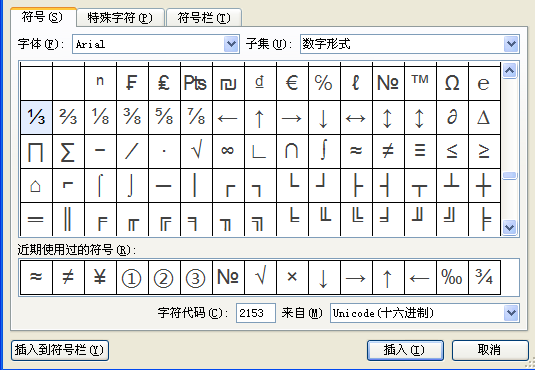
Task: Select the double vertical line box symbol
Action: pyautogui.click(x=68, y=219)
